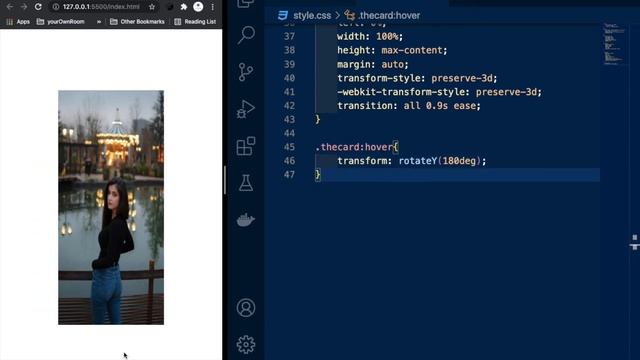
Task: Click 'width' property on line 37
Action: pos(351,36)
